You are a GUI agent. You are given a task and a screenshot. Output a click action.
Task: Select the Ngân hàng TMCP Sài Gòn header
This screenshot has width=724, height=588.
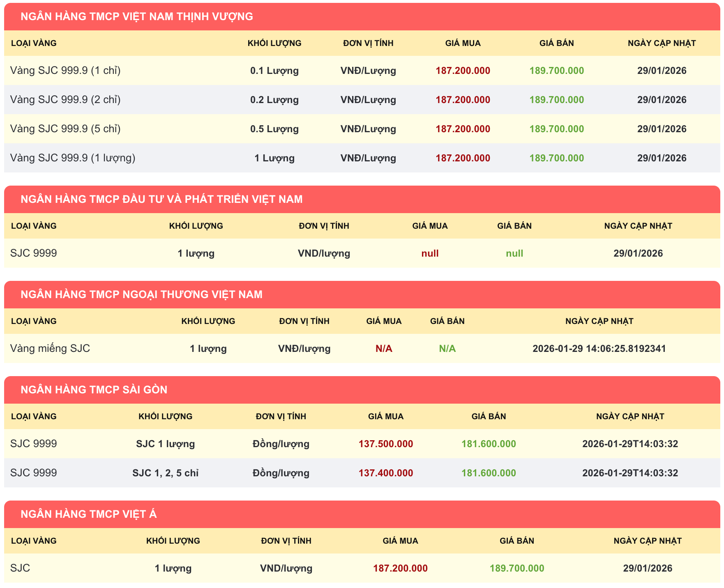coord(94,390)
